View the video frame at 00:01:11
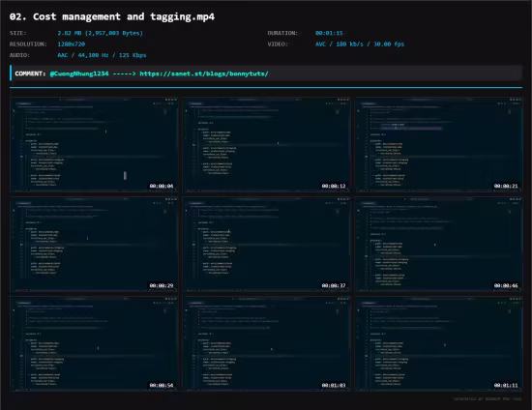The height and width of the screenshot is (410, 532). point(438,344)
